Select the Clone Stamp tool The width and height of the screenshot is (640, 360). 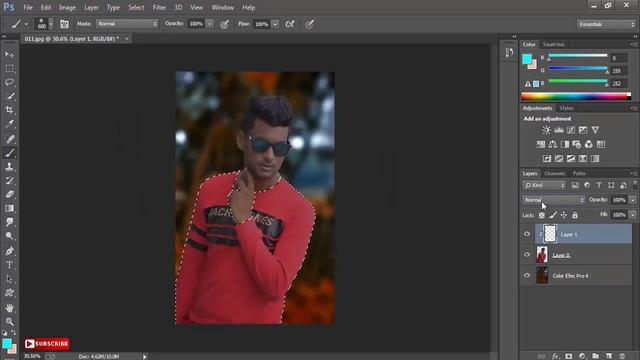click(9, 167)
